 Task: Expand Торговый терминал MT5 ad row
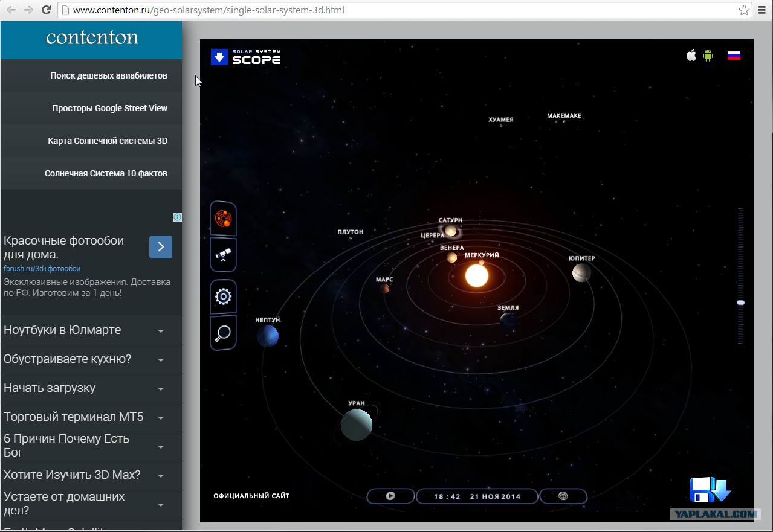click(x=91, y=417)
